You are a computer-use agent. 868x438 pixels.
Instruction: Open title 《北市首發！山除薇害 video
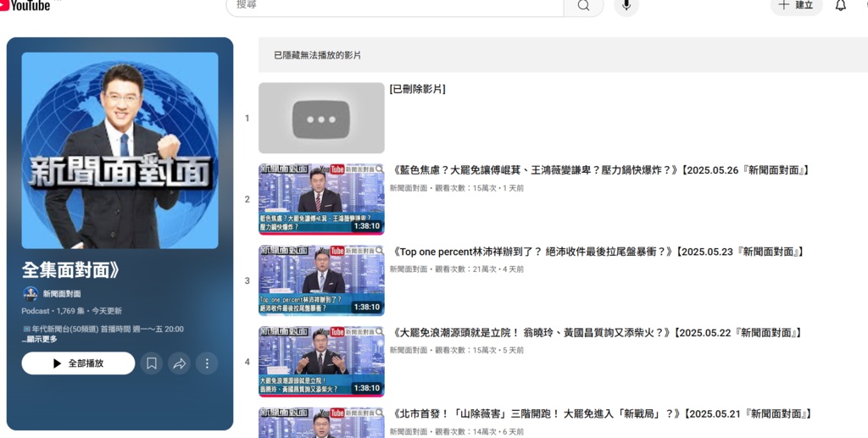pos(601,413)
